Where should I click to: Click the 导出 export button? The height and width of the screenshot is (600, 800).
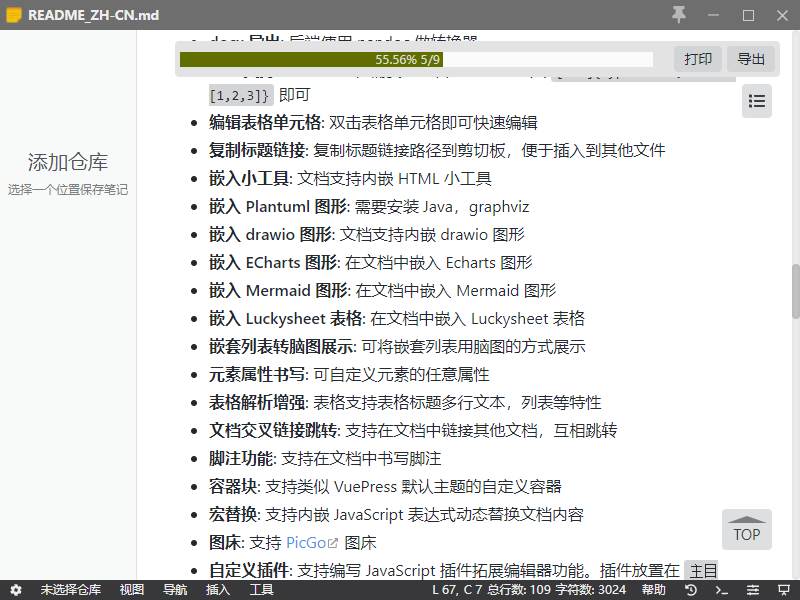pos(751,58)
